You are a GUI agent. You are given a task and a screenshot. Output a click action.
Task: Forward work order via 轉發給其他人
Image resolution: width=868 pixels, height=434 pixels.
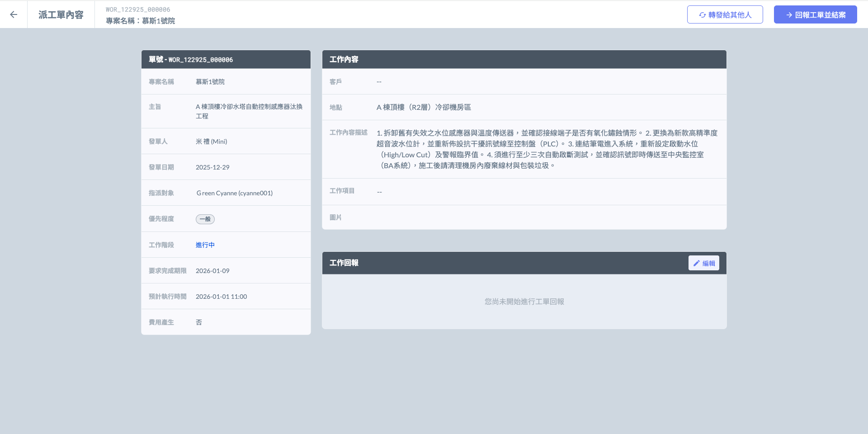pyautogui.click(x=725, y=14)
